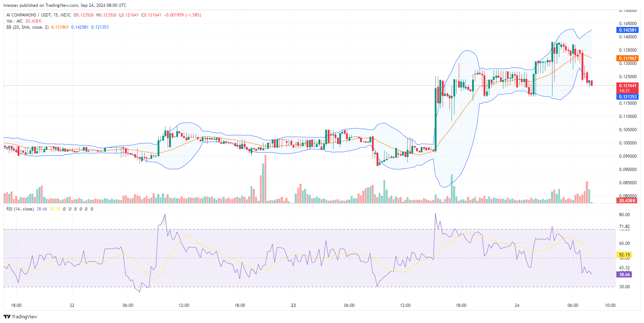The width and height of the screenshot is (644, 323).
Task: Click the blue 0.142581 price axis tag
Action: (627, 30)
